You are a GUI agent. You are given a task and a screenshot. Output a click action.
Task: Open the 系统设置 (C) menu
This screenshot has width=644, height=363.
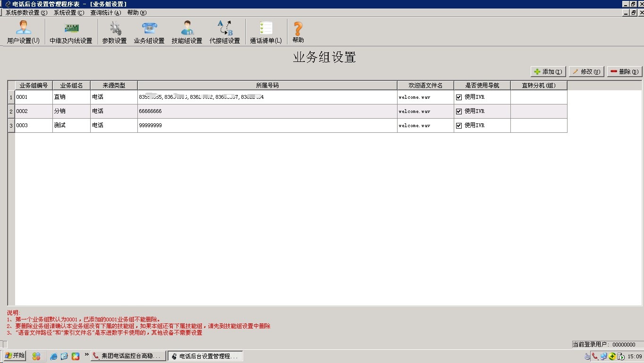tap(69, 13)
